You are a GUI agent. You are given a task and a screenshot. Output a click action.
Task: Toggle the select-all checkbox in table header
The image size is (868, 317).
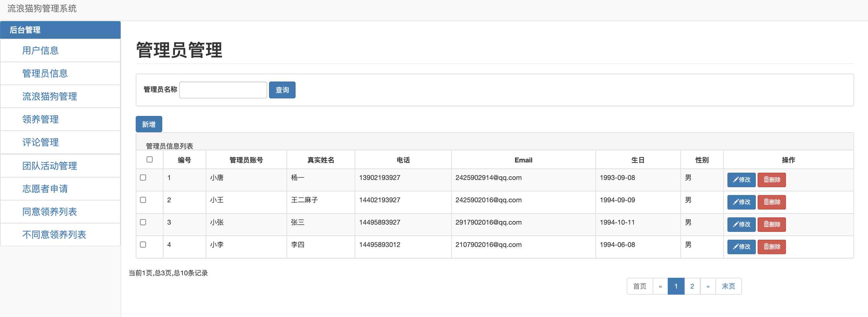(x=150, y=159)
